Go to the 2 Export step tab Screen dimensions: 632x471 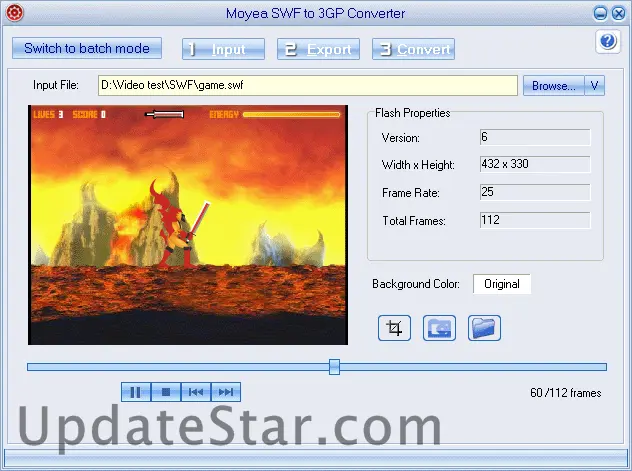pyautogui.click(x=318, y=49)
